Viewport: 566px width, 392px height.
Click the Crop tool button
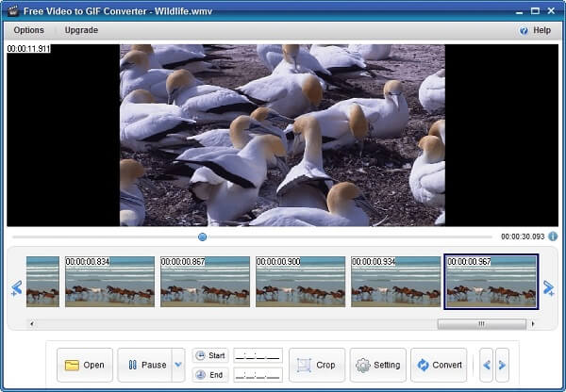pyautogui.click(x=316, y=365)
